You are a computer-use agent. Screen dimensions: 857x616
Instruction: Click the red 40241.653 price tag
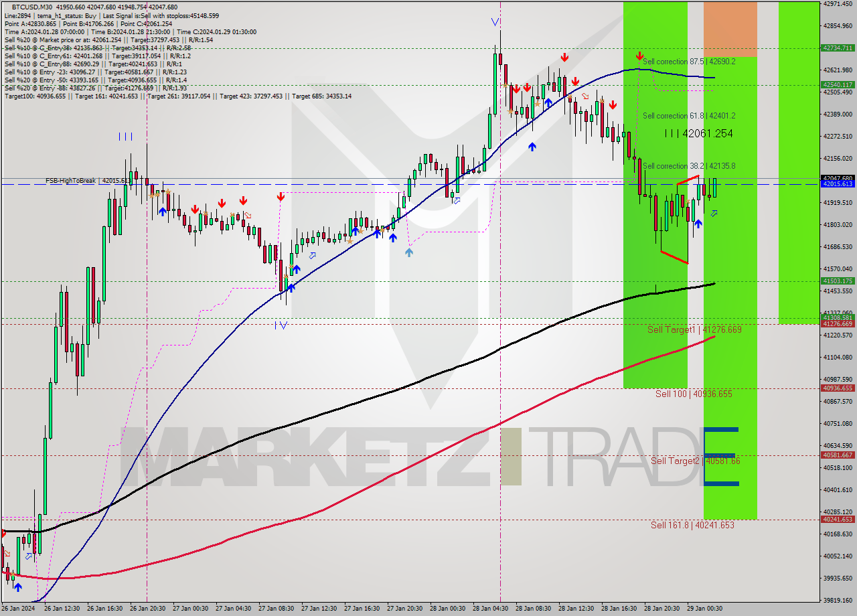coord(837,519)
